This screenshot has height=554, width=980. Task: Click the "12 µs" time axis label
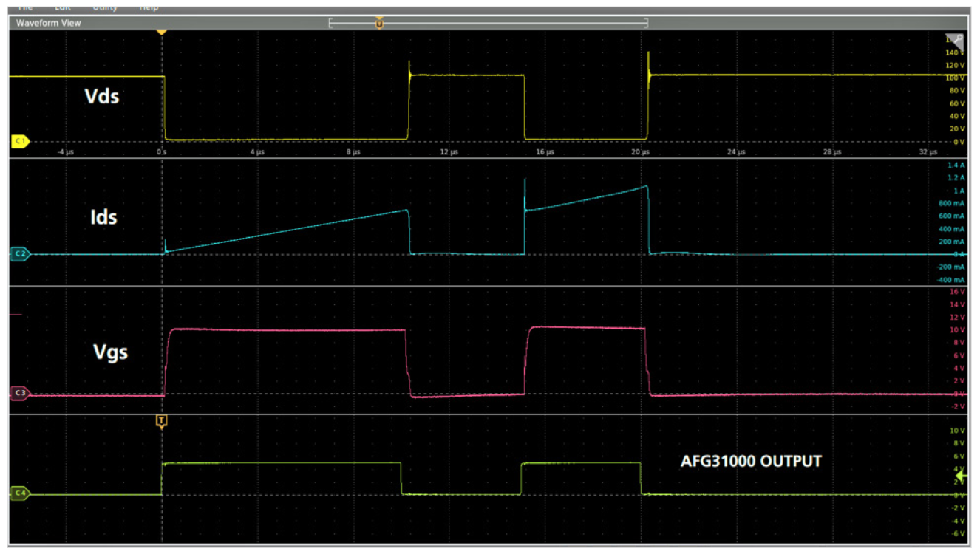449,152
